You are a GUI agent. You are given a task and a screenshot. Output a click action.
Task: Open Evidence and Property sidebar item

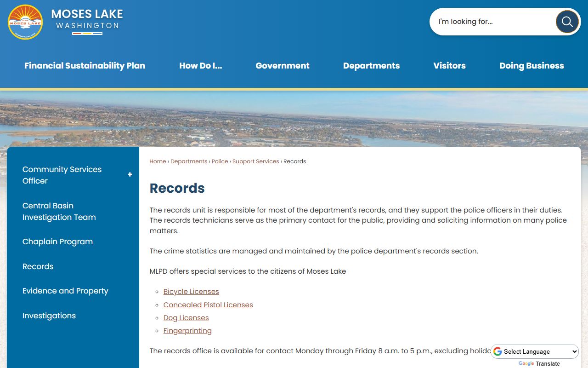pos(65,291)
